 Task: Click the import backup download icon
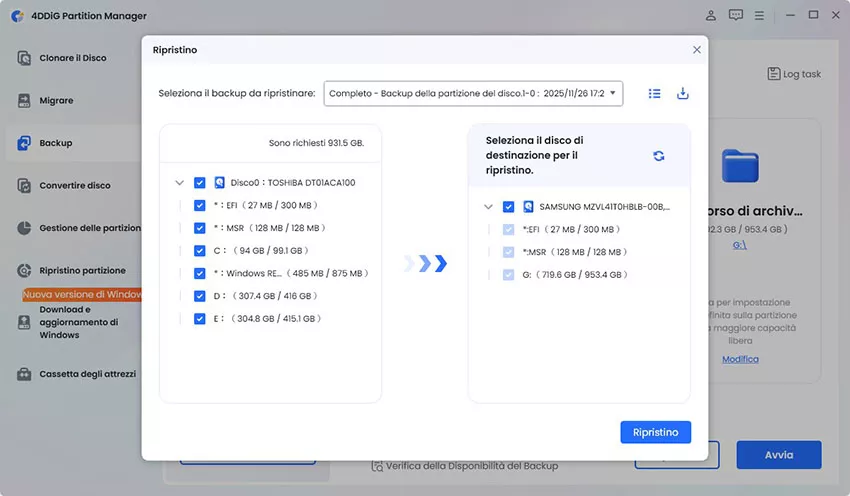682,93
